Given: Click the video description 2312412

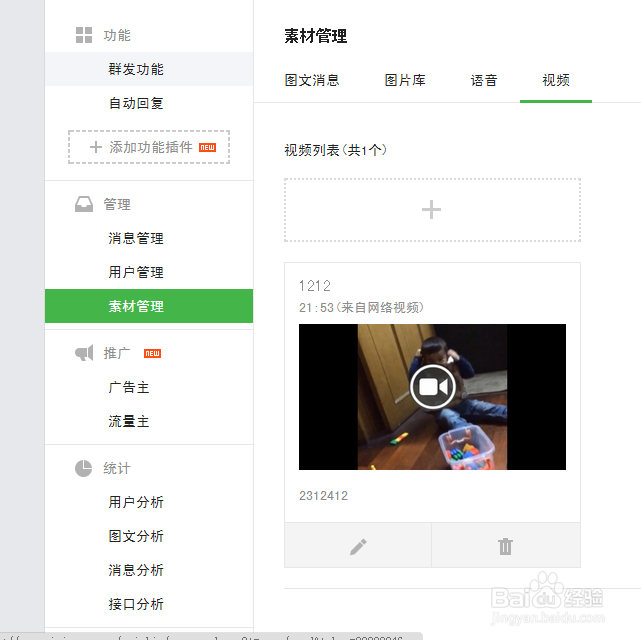Looking at the screenshot, I should pyautogui.click(x=323, y=496).
